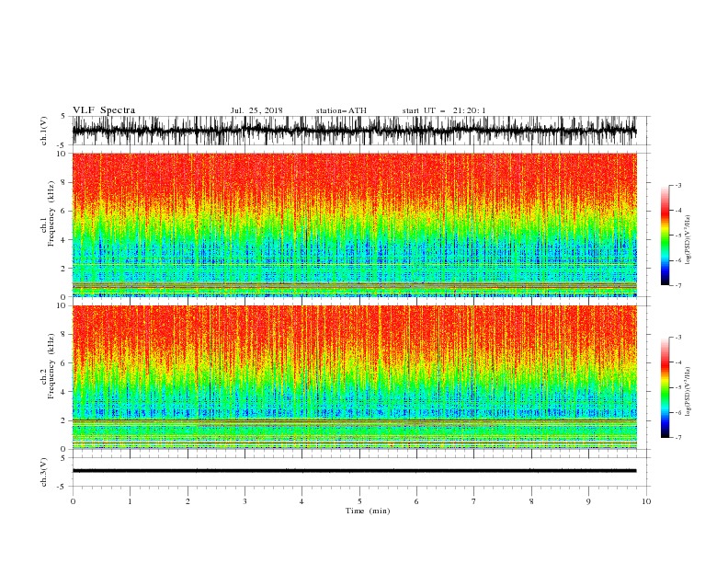Screen dimensions: 728x563
Task: Click the "station=ATH" label
Action: click(x=341, y=110)
